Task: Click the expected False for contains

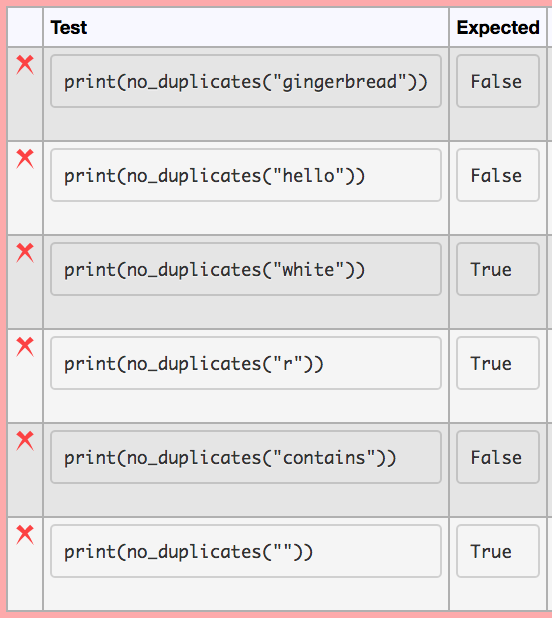Action: (498, 457)
